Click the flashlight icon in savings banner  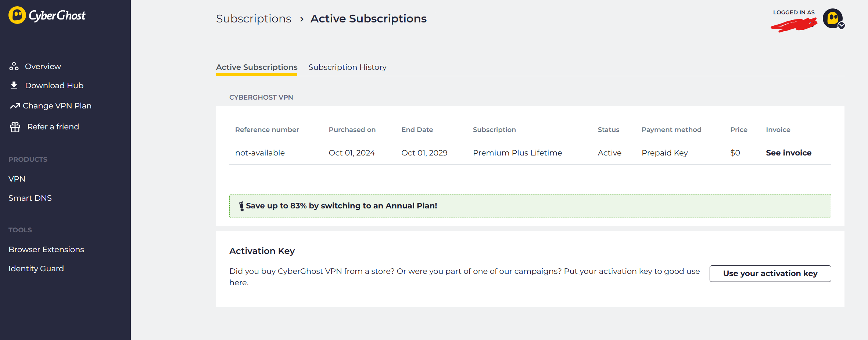coord(241,206)
